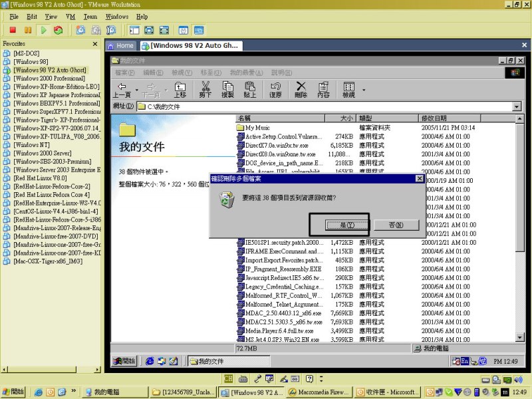
Task: Open the Edit menu
Action: (x=32, y=17)
